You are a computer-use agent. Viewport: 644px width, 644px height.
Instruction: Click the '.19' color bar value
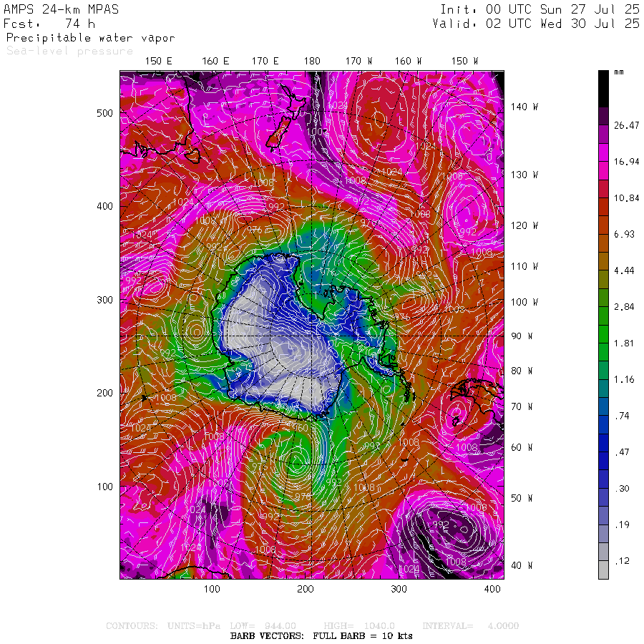pyautogui.click(x=622, y=525)
